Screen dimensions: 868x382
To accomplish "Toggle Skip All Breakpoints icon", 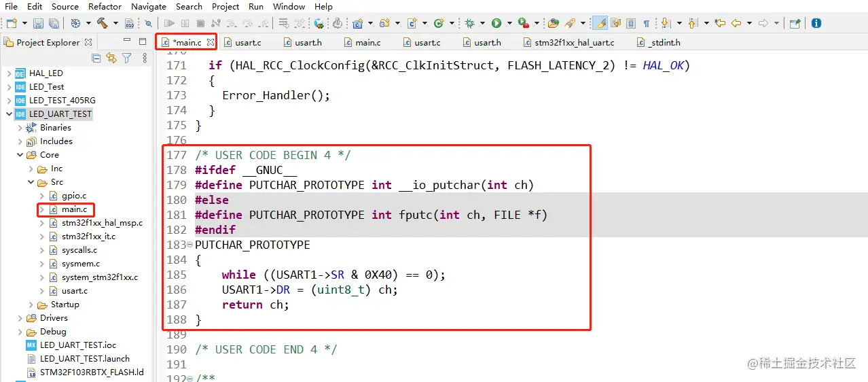I will click(148, 23).
